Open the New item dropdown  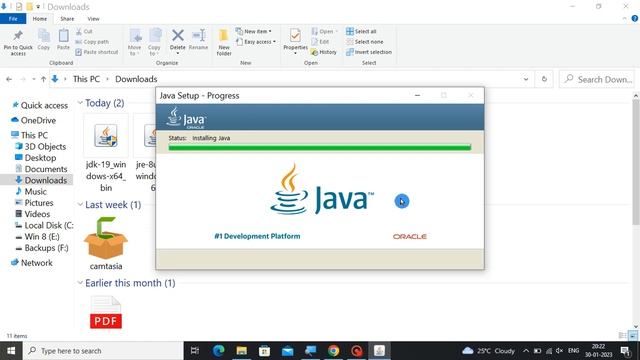click(253, 31)
